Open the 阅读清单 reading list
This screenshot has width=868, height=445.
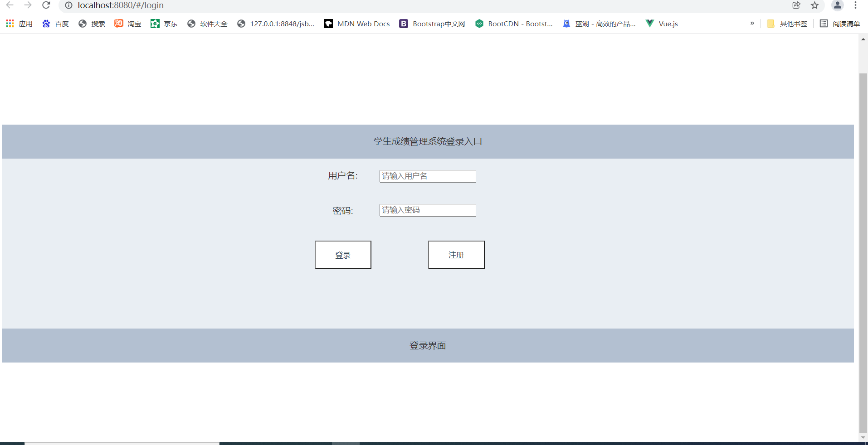pos(840,24)
